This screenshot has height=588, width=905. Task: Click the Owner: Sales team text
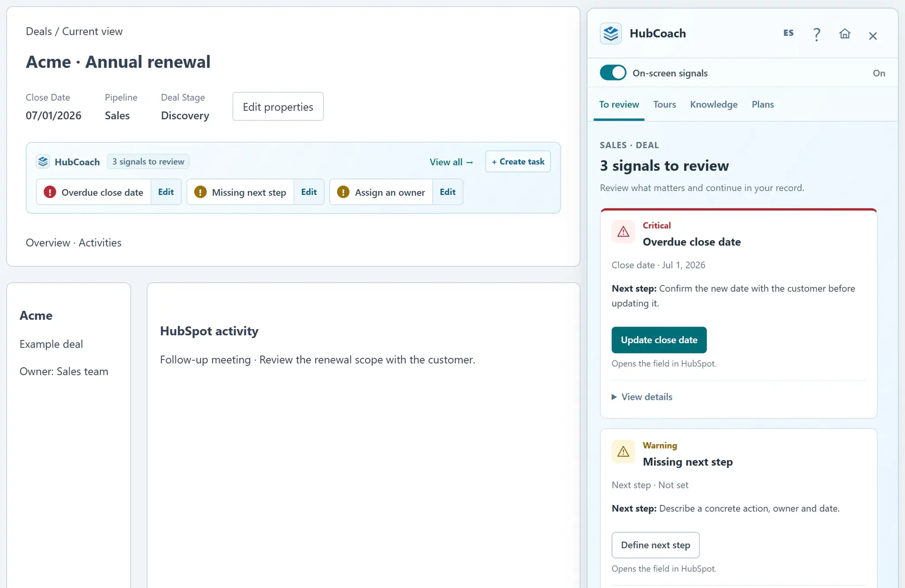[64, 372]
